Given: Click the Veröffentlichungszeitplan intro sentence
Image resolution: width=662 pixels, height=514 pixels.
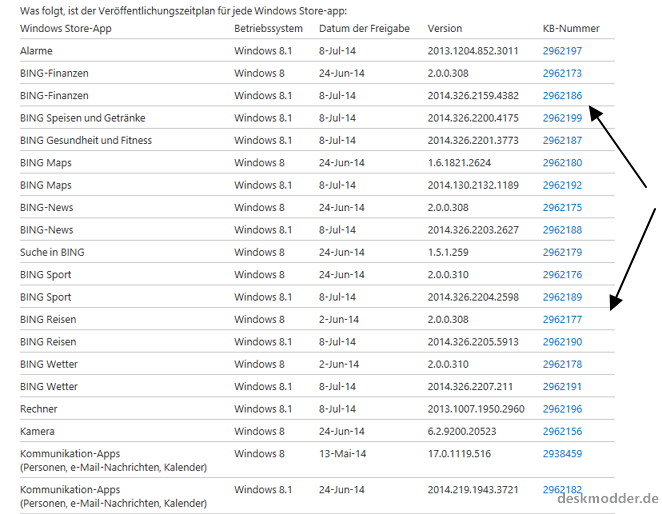Looking at the screenshot, I should coord(183,11).
